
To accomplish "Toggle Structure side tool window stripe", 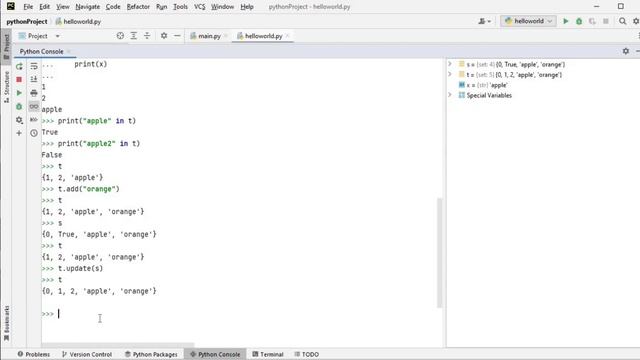I will click(x=6, y=87).
